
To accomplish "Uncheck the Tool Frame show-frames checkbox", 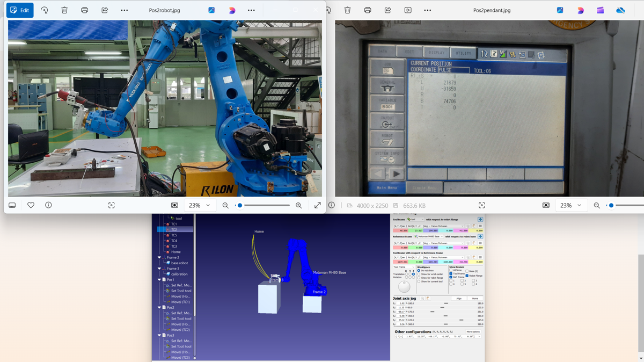I will tap(451, 273).
